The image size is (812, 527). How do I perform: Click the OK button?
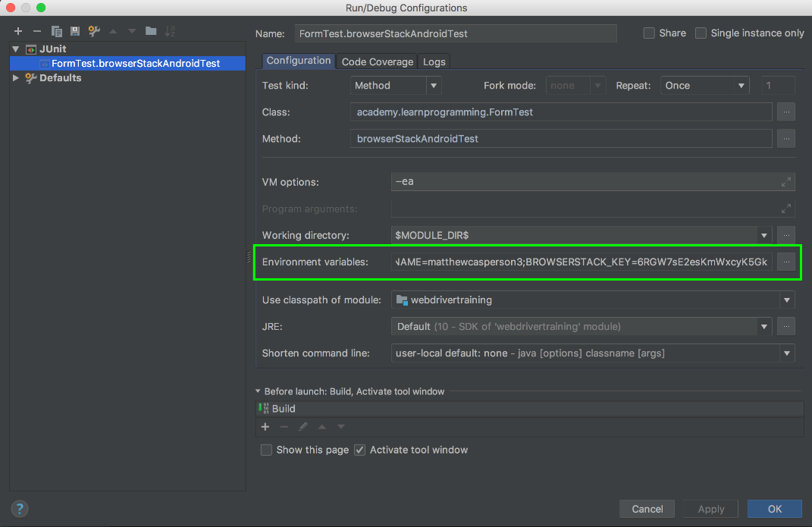click(774, 509)
